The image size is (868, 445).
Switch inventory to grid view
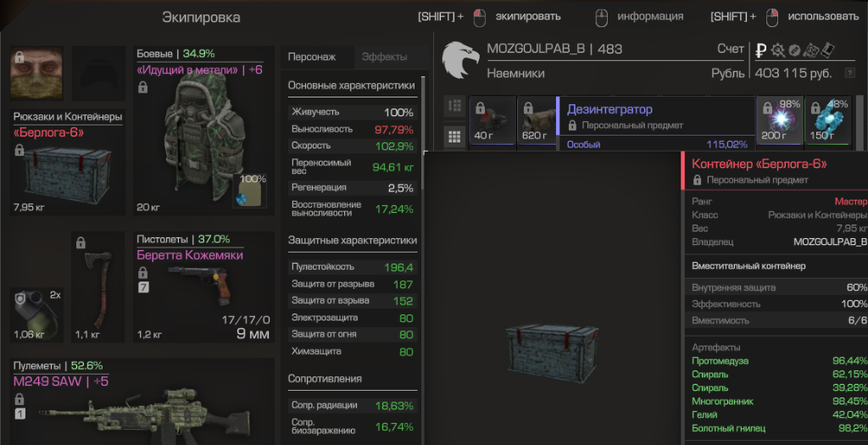(454, 136)
